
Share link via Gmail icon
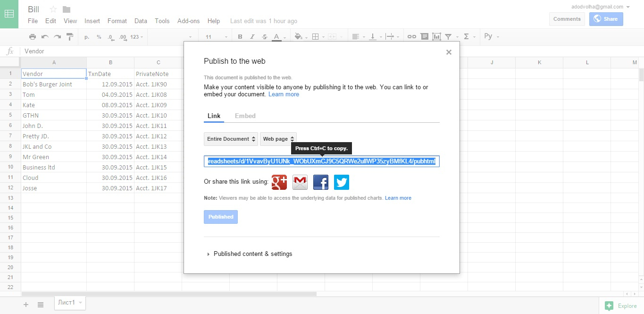tap(300, 182)
